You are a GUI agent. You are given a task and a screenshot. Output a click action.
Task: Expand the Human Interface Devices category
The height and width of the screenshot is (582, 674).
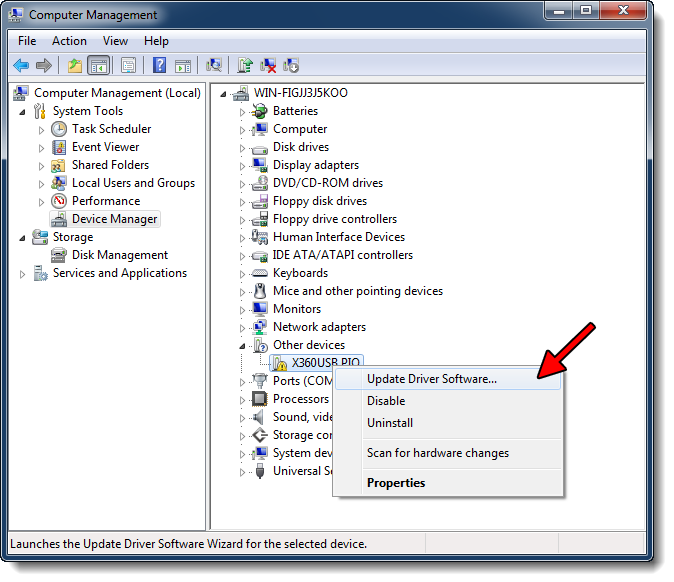242,238
